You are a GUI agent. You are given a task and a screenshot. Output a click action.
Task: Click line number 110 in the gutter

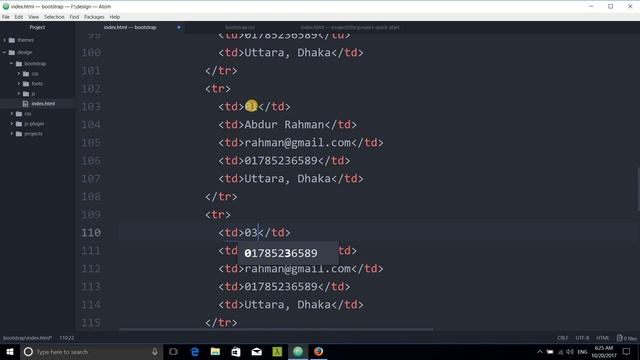(x=91, y=233)
